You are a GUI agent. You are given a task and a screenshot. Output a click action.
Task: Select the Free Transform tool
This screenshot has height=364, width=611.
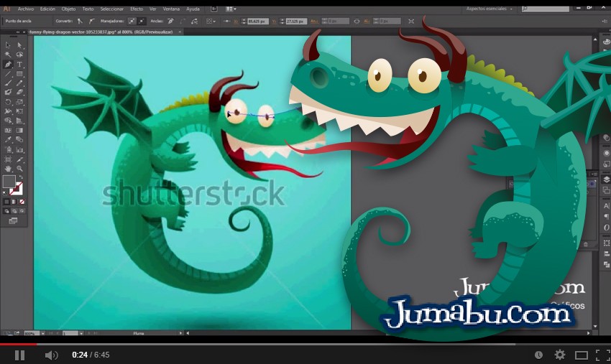(19, 111)
